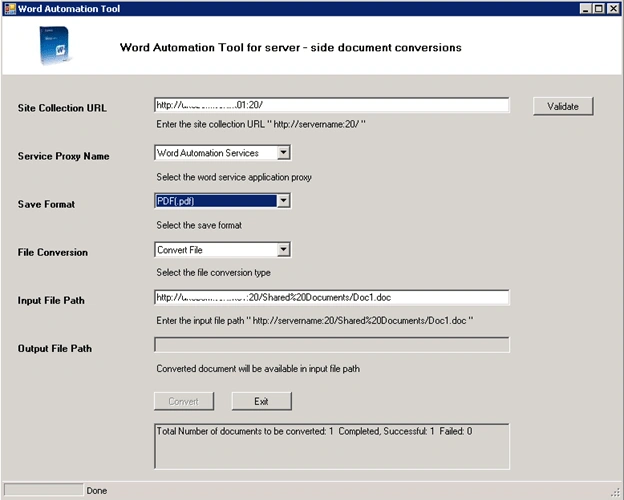This screenshot has width=624, height=500.
Task: Select the PDF(.pdf) combo box value
Action: click(x=222, y=201)
